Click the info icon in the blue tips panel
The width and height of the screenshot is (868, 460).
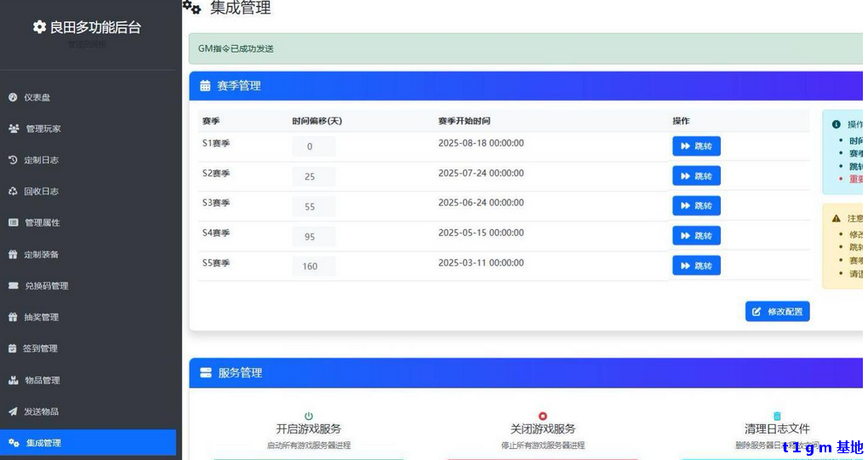tap(836, 124)
